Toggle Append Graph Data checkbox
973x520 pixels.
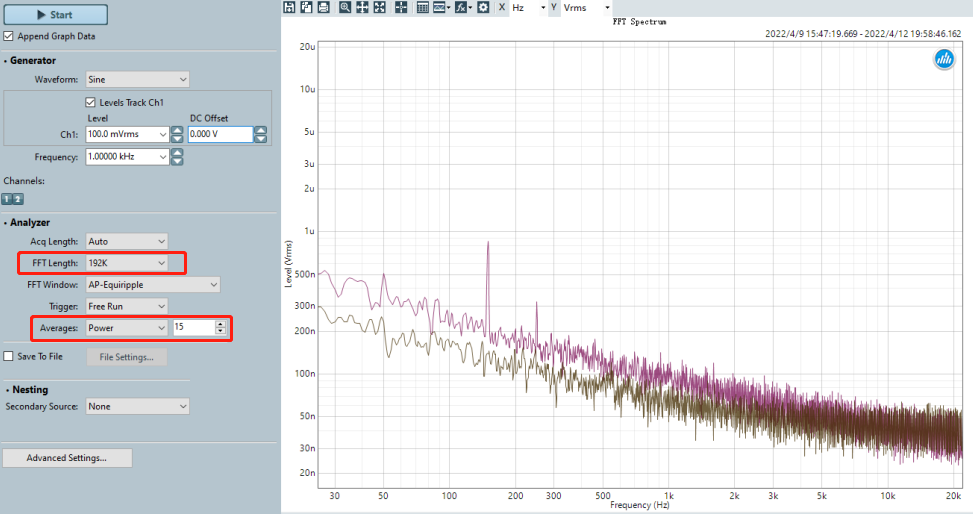coord(8,36)
